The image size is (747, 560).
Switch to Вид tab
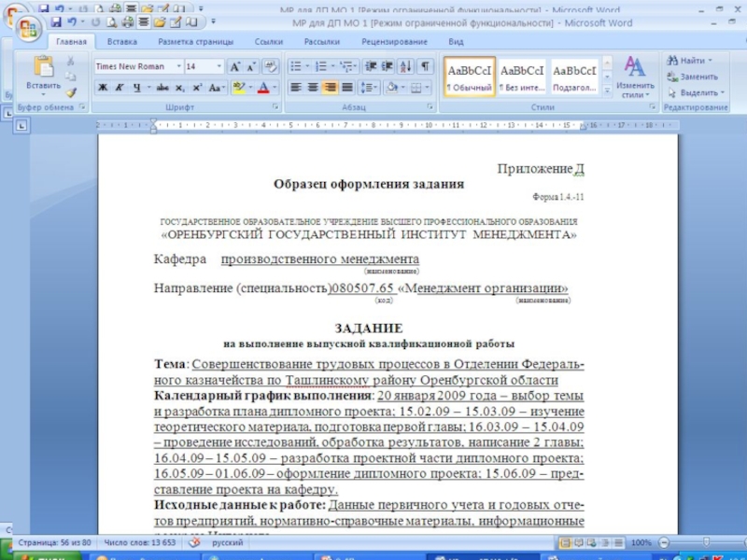pyautogui.click(x=456, y=42)
